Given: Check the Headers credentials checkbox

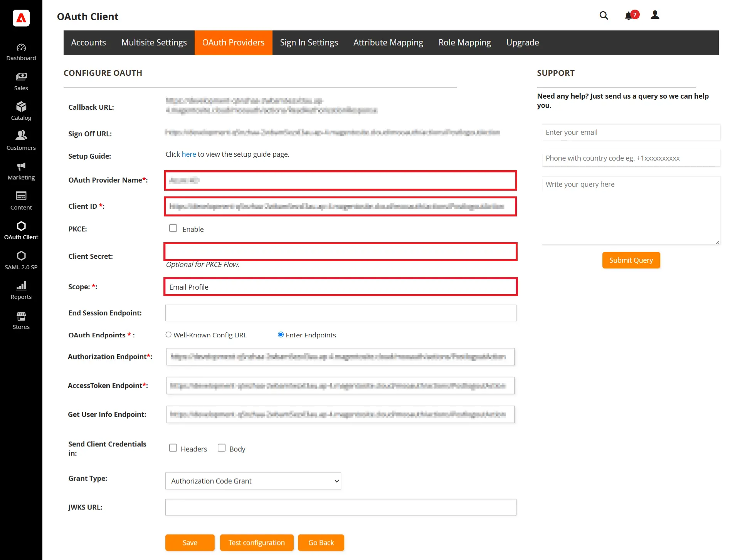Looking at the screenshot, I should (x=173, y=448).
